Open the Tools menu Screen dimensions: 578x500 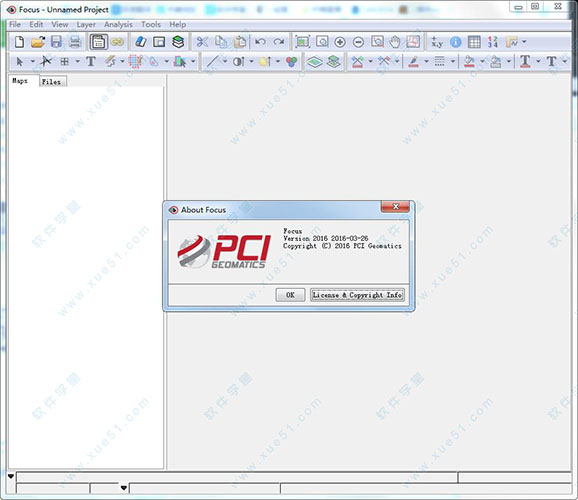coord(151,24)
